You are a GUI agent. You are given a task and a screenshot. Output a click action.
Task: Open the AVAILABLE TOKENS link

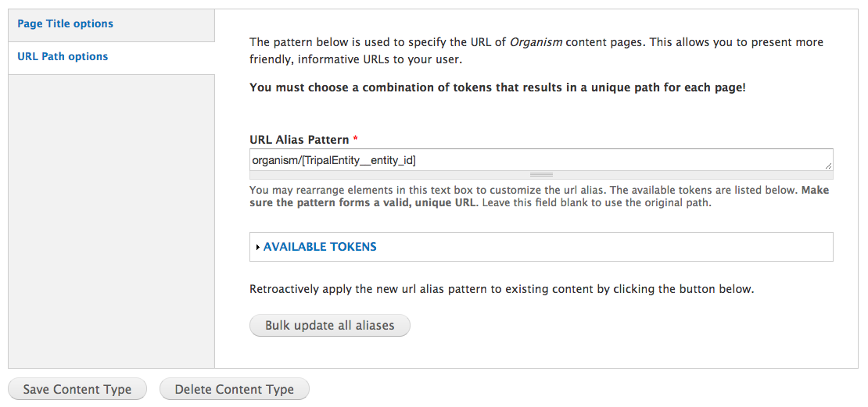point(320,247)
